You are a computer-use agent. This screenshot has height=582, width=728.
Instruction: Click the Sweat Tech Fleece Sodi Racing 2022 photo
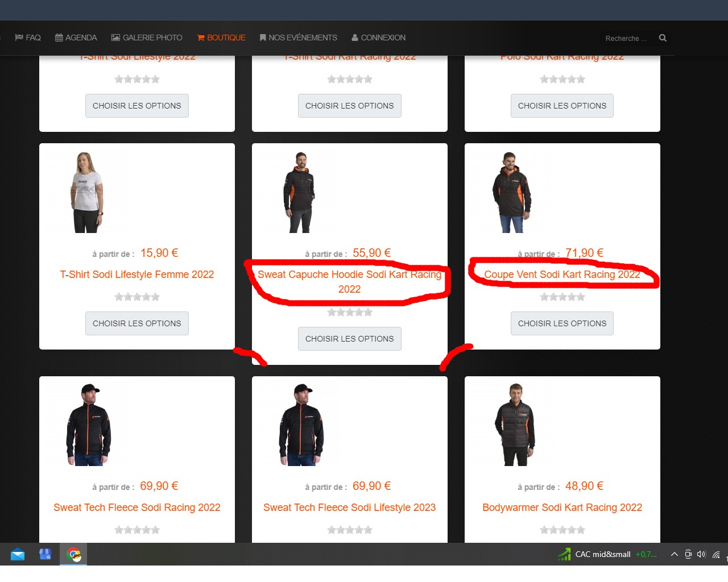[x=87, y=425]
